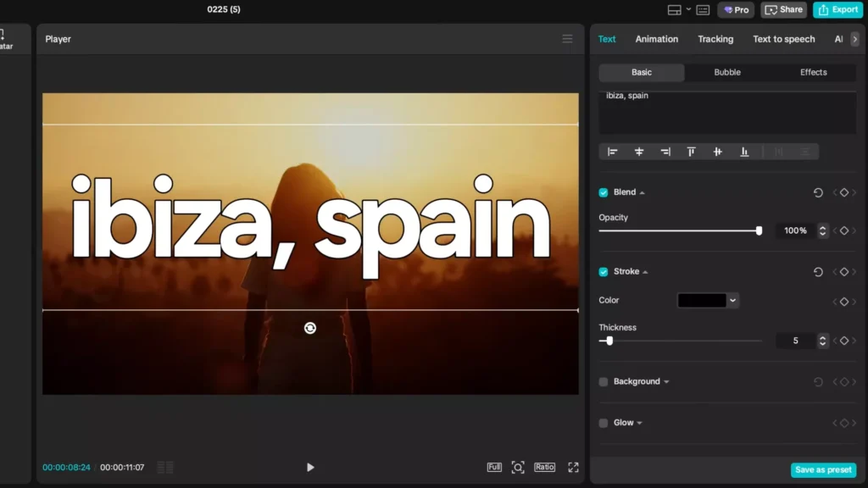Select the Bubble sub-tab

(x=727, y=72)
